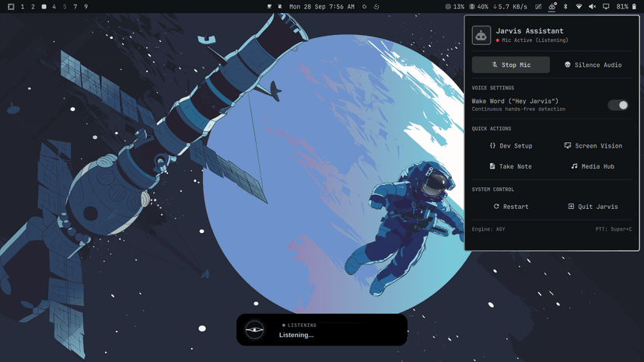Click the small circle icon right of the clock
The width and height of the screenshot is (644, 362).
coord(364,6)
